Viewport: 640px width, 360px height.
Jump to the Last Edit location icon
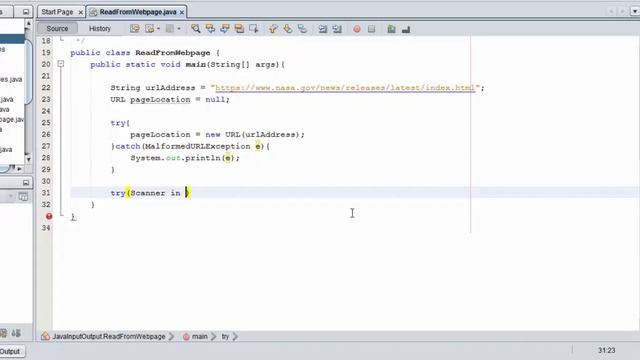(x=135, y=29)
